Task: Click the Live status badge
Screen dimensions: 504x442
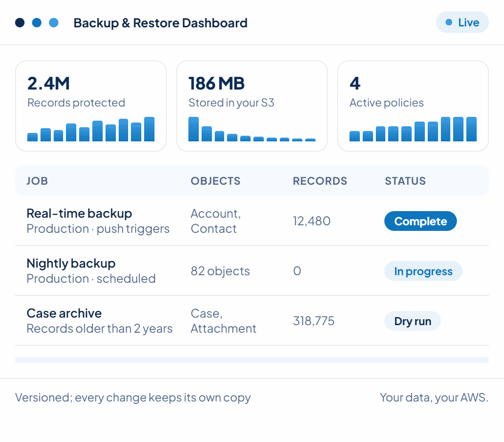Action: (462, 23)
